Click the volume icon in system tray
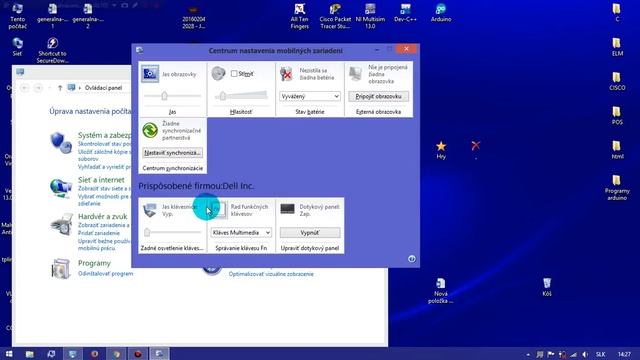The height and width of the screenshot is (360, 640). click(585, 354)
